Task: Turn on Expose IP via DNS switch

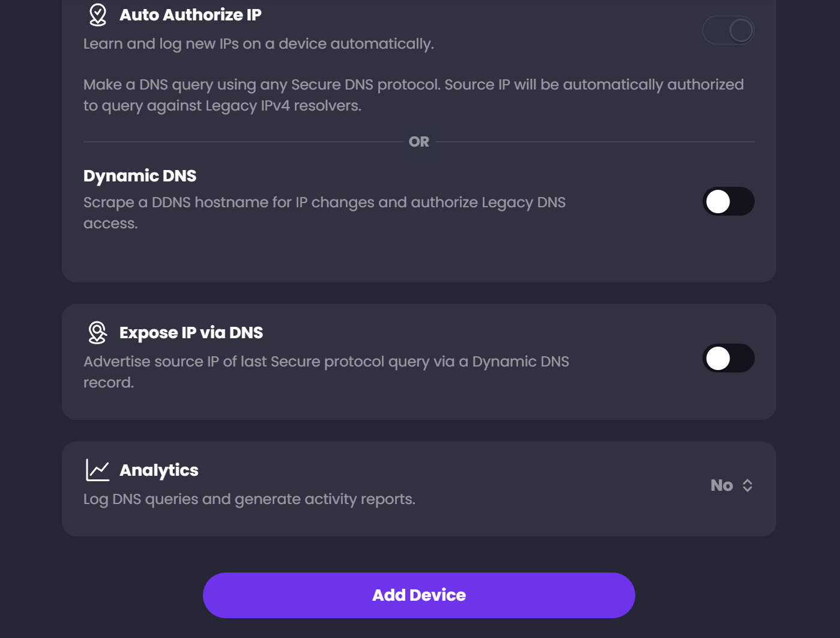Action: click(x=728, y=358)
